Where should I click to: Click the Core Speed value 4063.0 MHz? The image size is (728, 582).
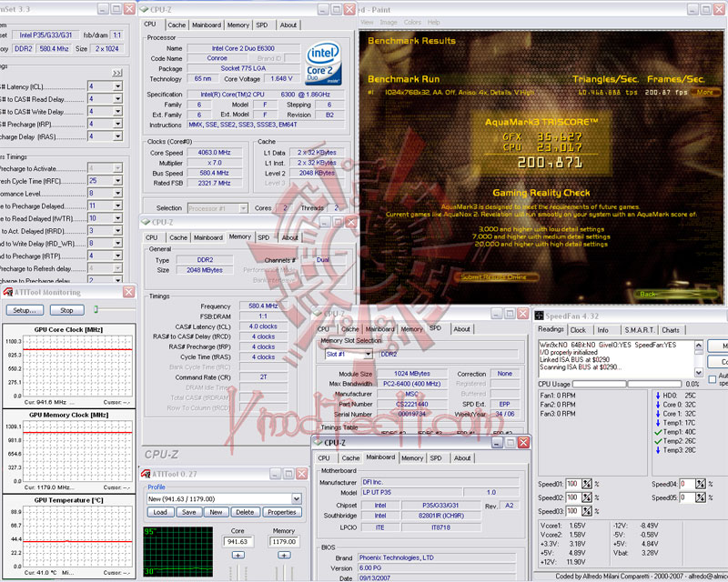214,153
